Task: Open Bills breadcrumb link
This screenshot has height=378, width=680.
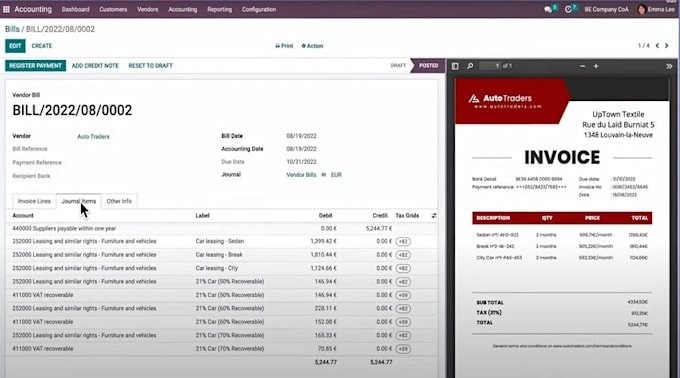Action: [x=12, y=29]
